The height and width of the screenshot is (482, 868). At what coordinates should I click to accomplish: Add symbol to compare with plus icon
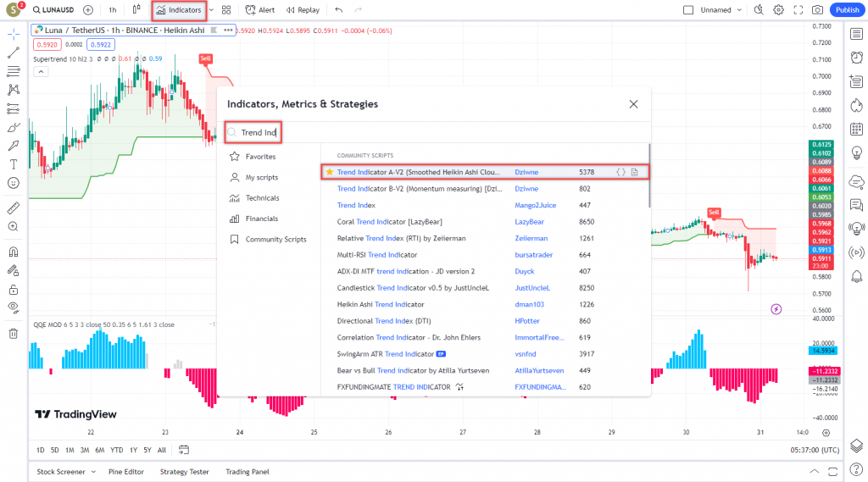(88, 10)
